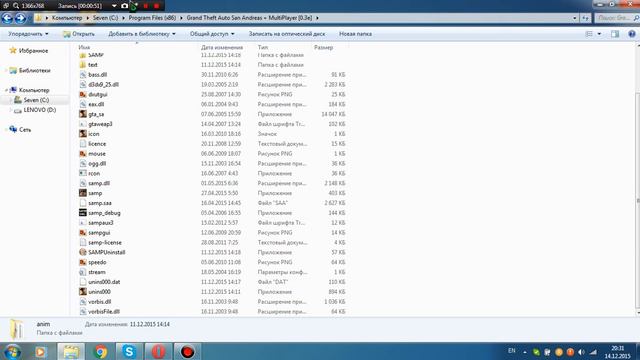Select the speedo PNG image icon
This screenshot has width=640, height=360.
pos(83,262)
